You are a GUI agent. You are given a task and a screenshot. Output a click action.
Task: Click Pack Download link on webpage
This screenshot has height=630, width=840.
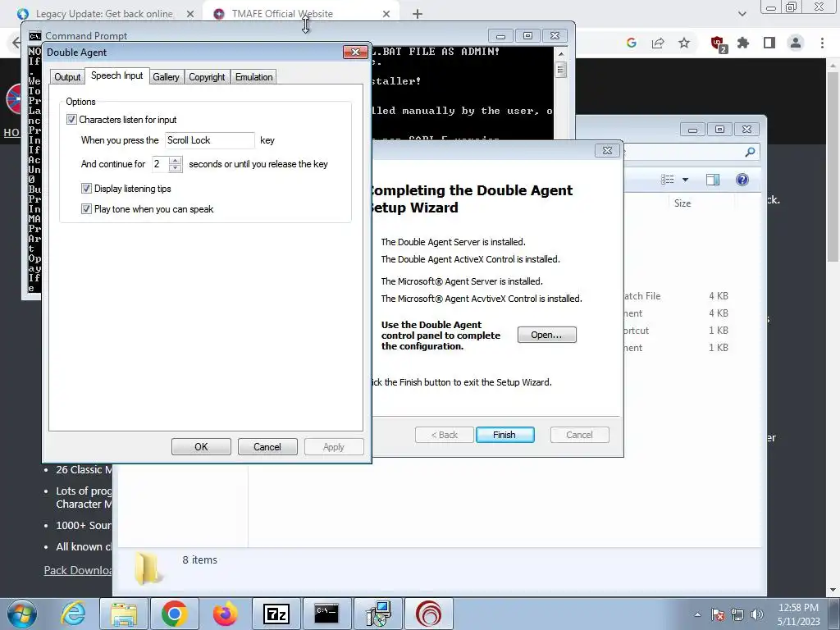tap(78, 571)
